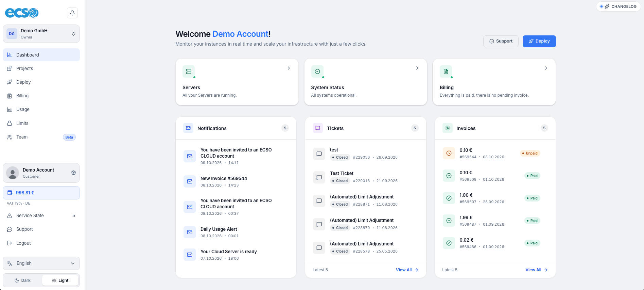Switch to Light theme
644x290 pixels.
coord(60,280)
